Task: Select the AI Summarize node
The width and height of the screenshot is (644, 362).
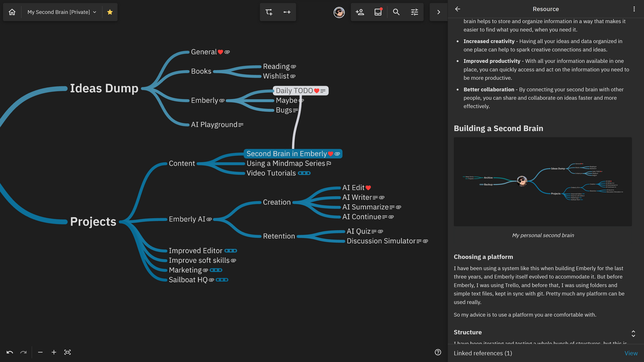Action: (x=365, y=207)
